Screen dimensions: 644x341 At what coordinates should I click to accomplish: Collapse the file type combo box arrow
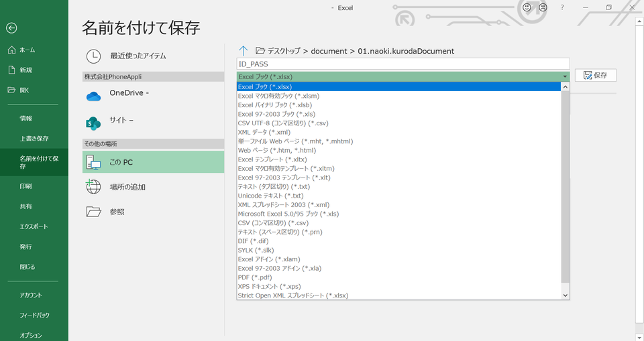pos(565,77)
